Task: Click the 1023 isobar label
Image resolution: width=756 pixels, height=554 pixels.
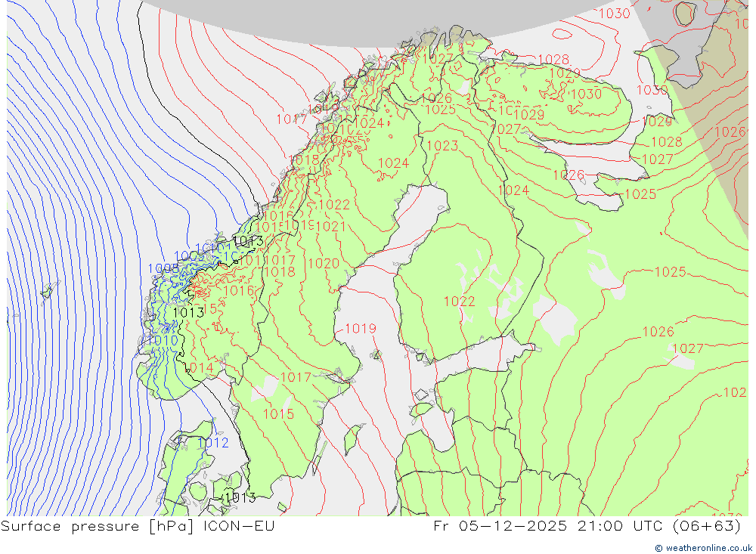Action: click(442, 146)
